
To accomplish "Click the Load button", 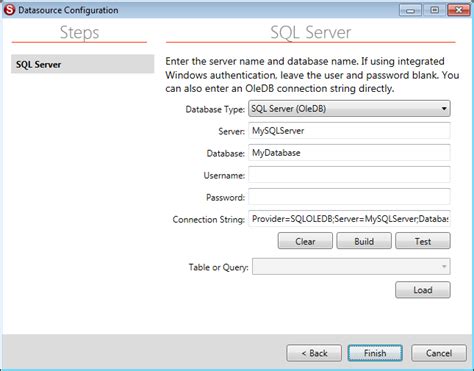I will click(423, 290).
